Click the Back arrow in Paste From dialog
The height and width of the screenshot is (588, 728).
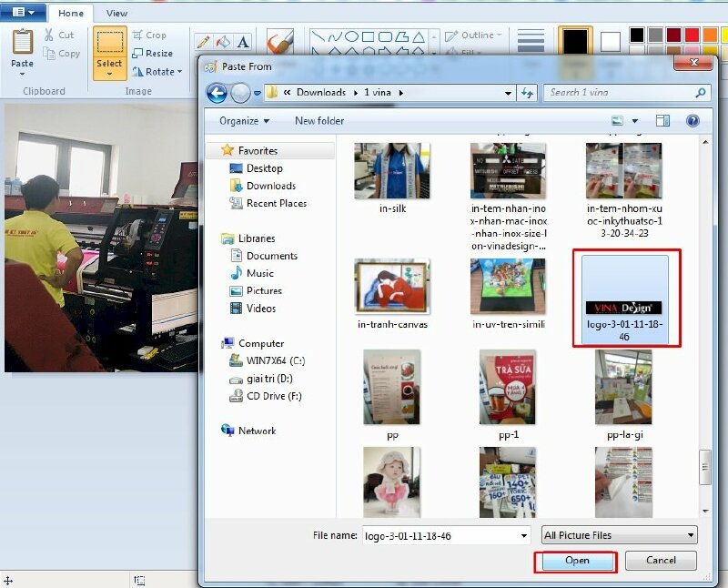(217, 93)
